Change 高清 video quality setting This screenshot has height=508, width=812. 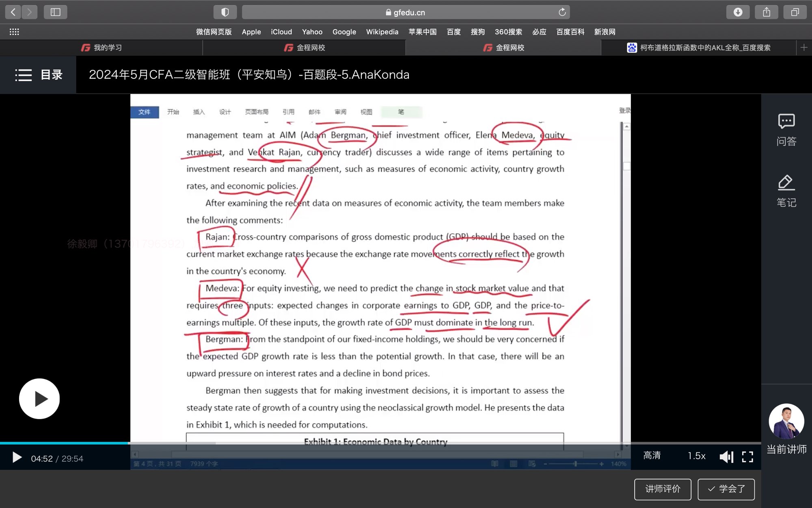(652, 456)
